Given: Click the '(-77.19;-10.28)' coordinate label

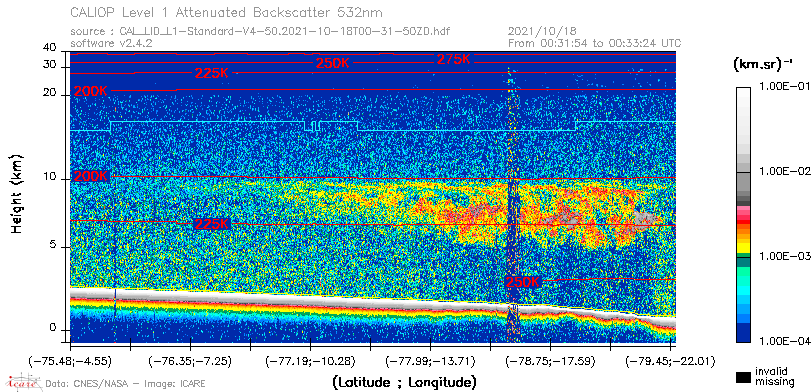Looking at the screenshot, I should (311, 361).
